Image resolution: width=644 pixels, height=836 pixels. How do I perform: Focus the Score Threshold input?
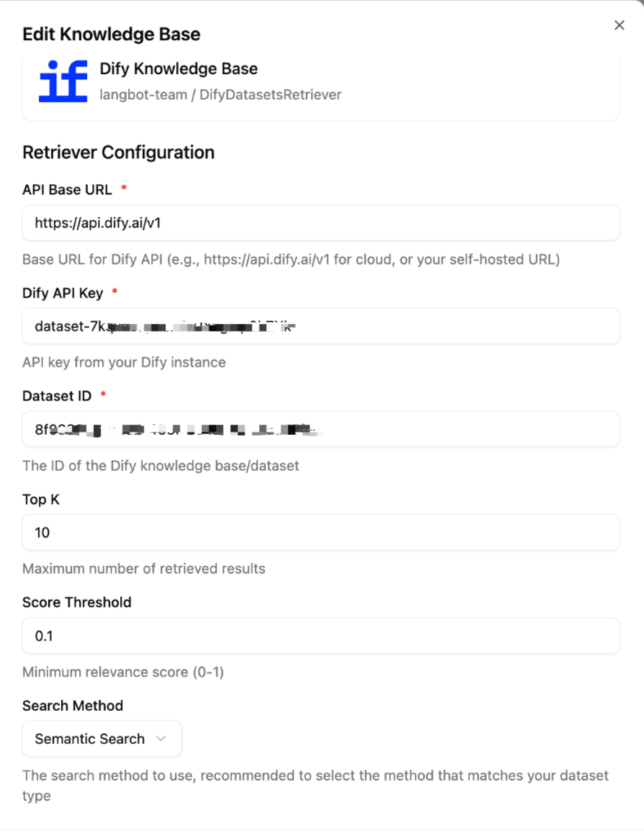320,636
